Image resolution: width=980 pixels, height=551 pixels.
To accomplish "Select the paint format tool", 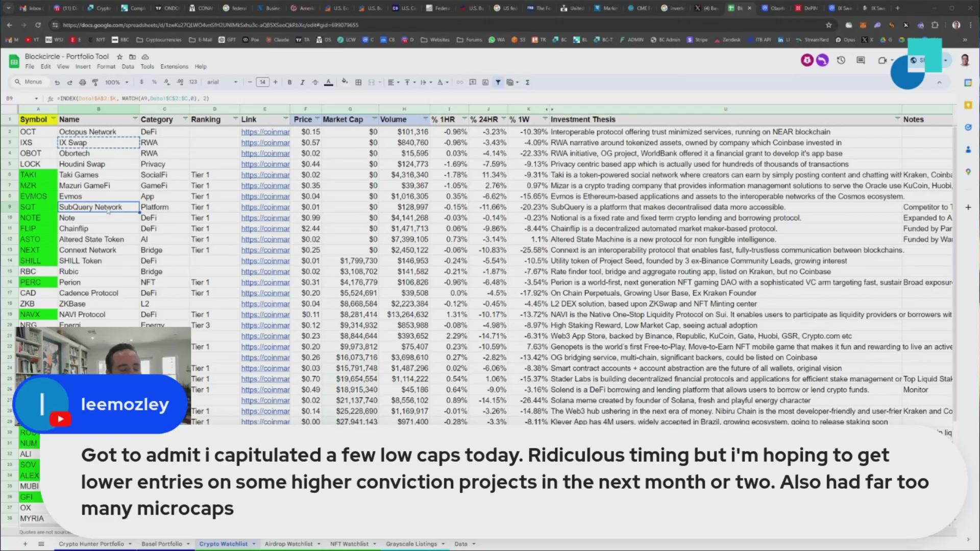I will click(95, 82).
